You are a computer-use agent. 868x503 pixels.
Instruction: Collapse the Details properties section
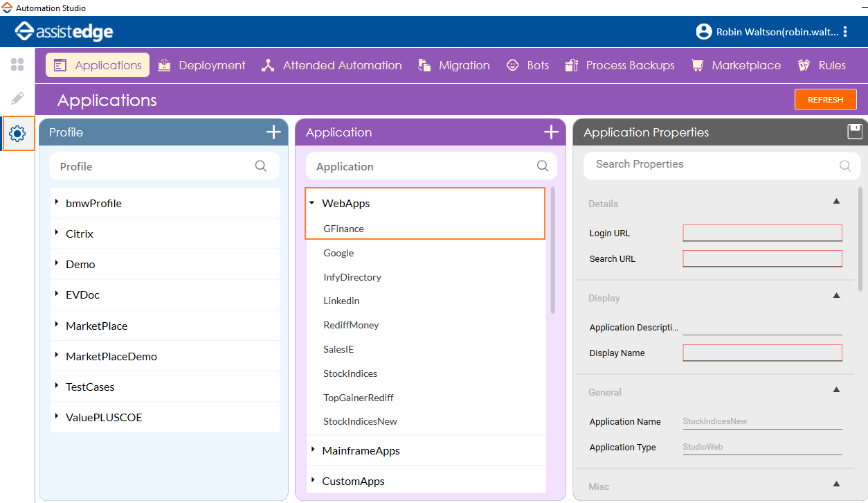tap(836, 202)
